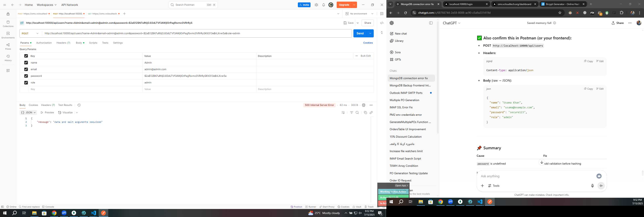Toggle ChatGPT sidebar panel icon

431,23
